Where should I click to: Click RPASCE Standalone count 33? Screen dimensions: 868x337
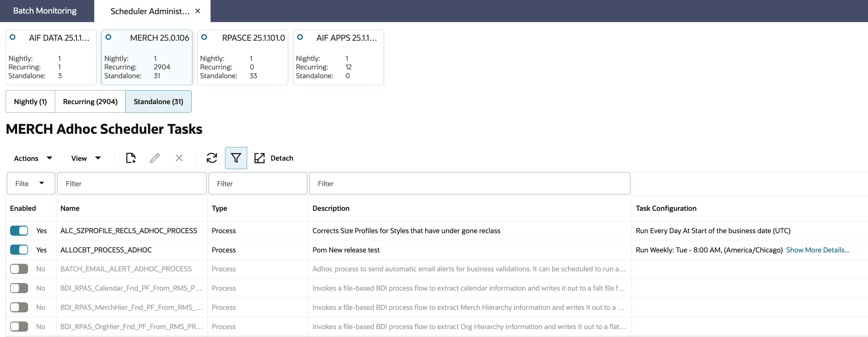click(253, 76)
